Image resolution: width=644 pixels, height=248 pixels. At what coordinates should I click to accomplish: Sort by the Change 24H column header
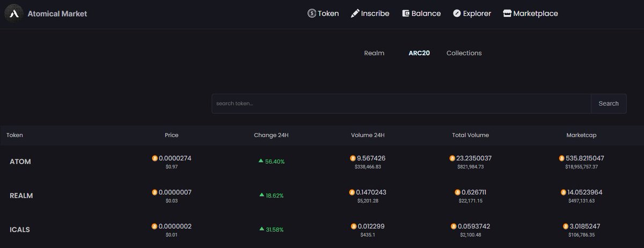pos(271,135)
